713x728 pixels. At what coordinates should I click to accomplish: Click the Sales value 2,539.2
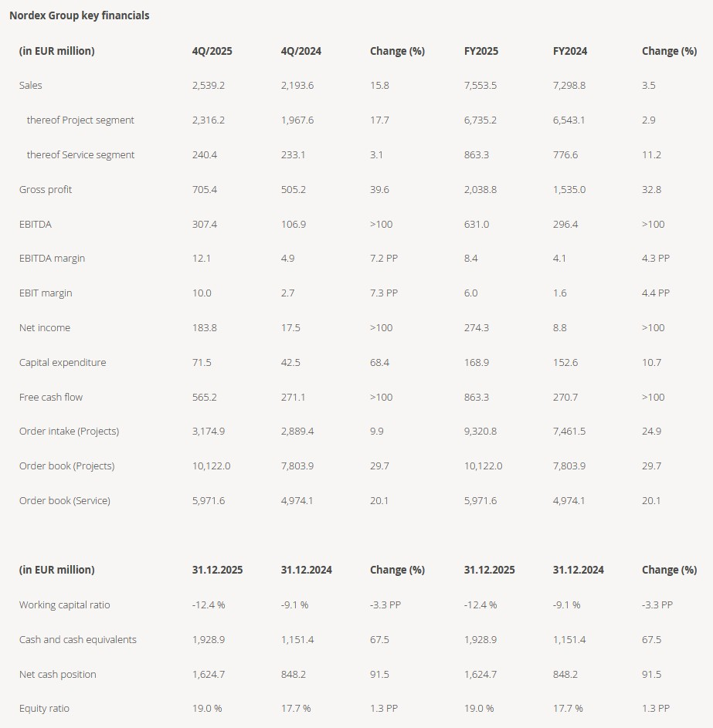click(209, 86)
